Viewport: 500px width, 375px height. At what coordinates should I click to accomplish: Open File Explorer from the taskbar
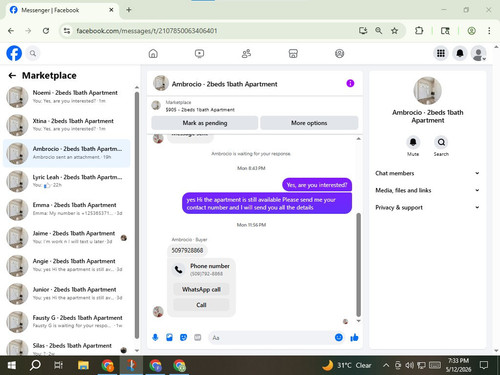point(83,365)
